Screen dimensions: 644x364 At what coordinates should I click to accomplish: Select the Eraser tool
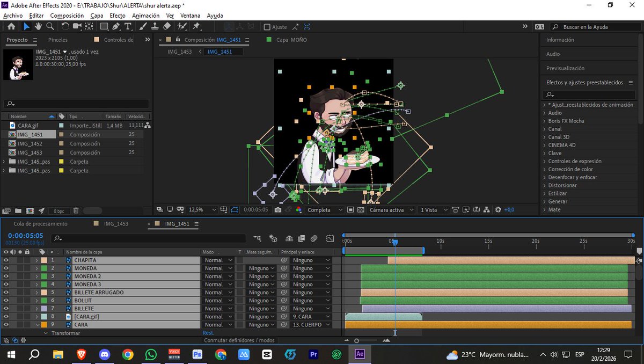166,26
